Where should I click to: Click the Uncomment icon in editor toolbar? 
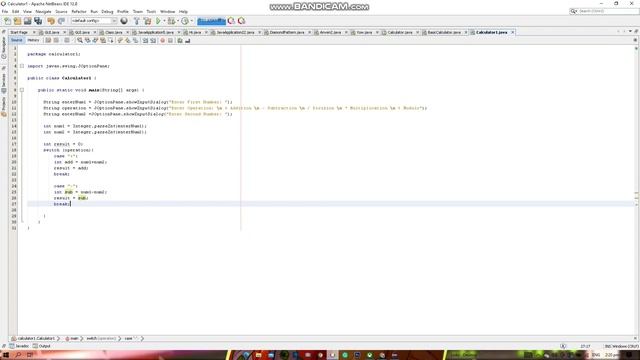(x=188, y=40)
